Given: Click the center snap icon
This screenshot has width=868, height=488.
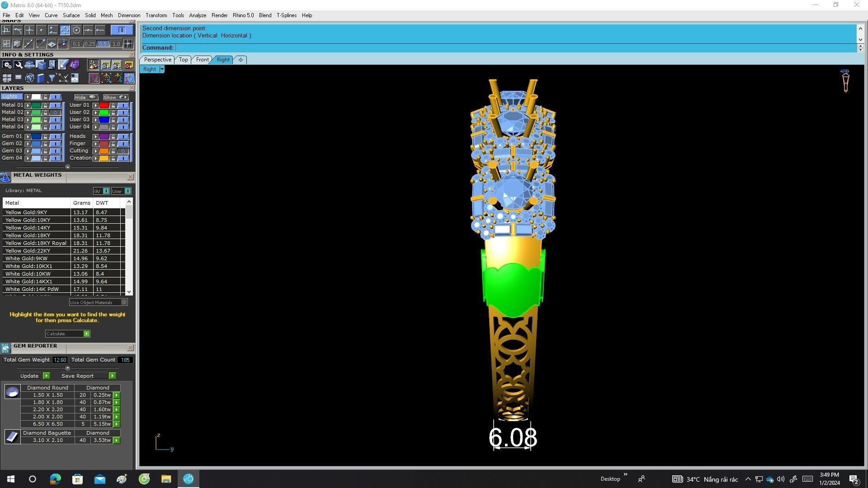Looking at the screenshot, I should [76, 30].
